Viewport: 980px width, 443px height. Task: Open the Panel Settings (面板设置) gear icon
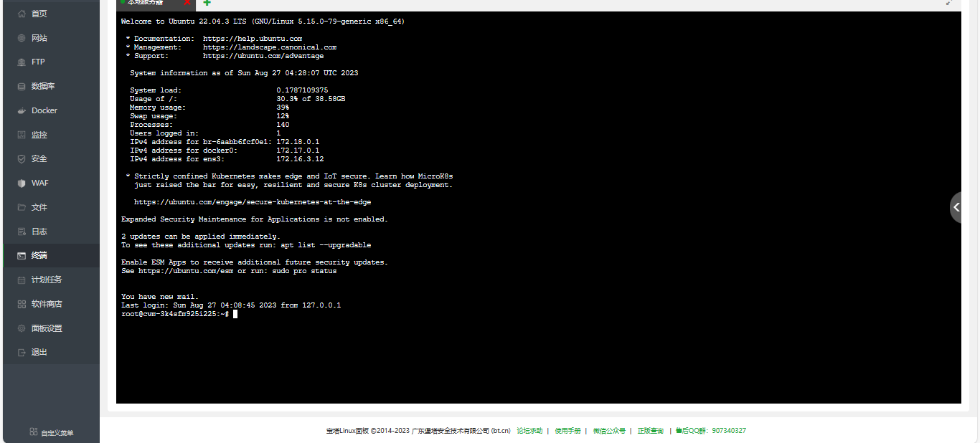pyautogui.click(x=22, y=328)
